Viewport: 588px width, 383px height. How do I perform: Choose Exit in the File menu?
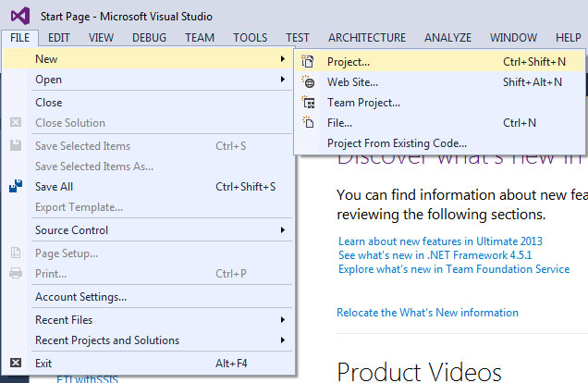(x=148, y=364)
